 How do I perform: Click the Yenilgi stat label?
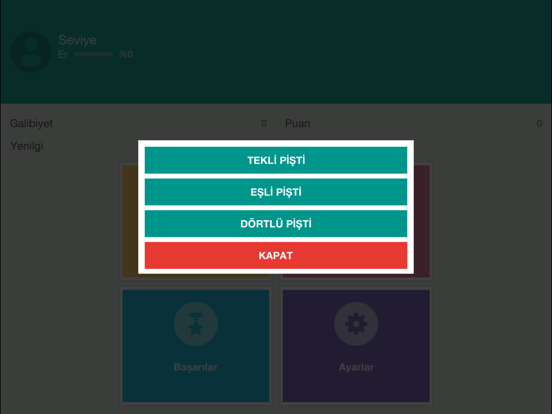(27, 146)
